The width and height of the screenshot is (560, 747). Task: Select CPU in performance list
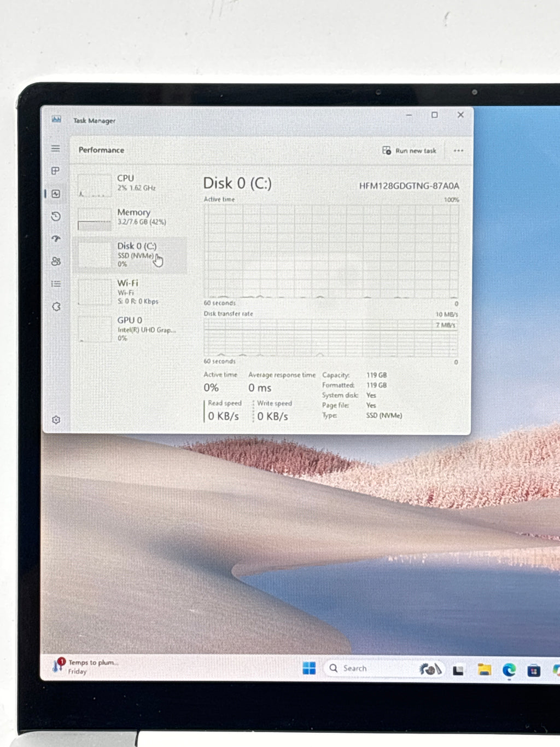[x=130, y=184]
